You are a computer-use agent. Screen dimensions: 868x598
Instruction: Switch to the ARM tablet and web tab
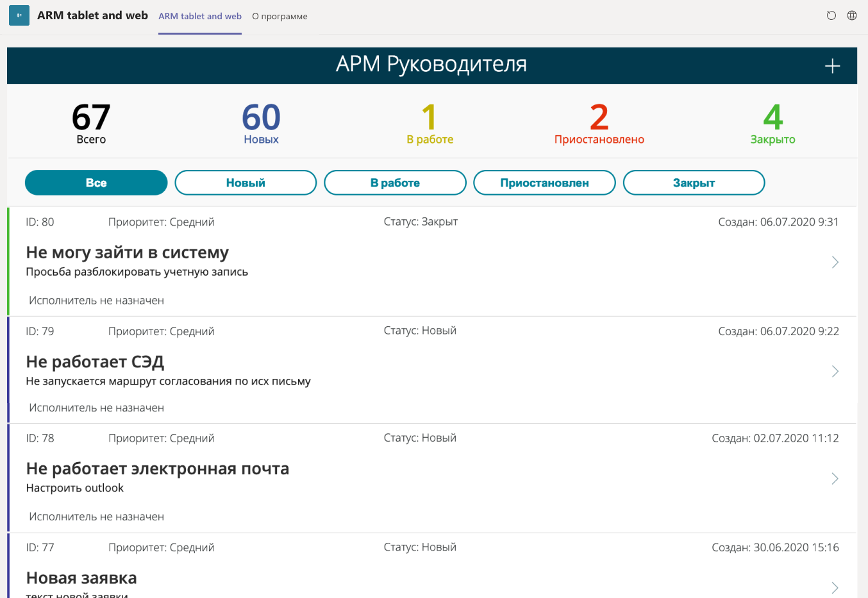(x=200, y=17)
